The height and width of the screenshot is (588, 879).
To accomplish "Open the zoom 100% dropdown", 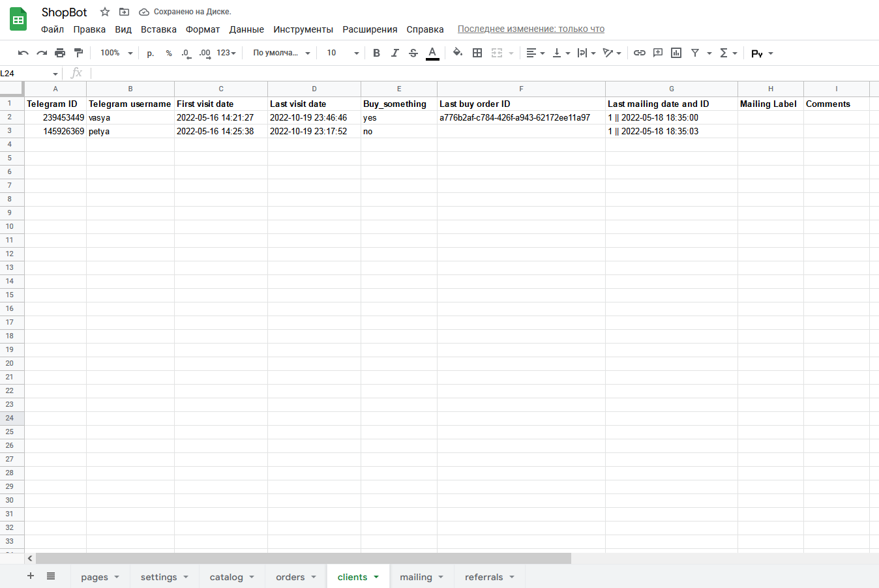I will coord(116,53).
